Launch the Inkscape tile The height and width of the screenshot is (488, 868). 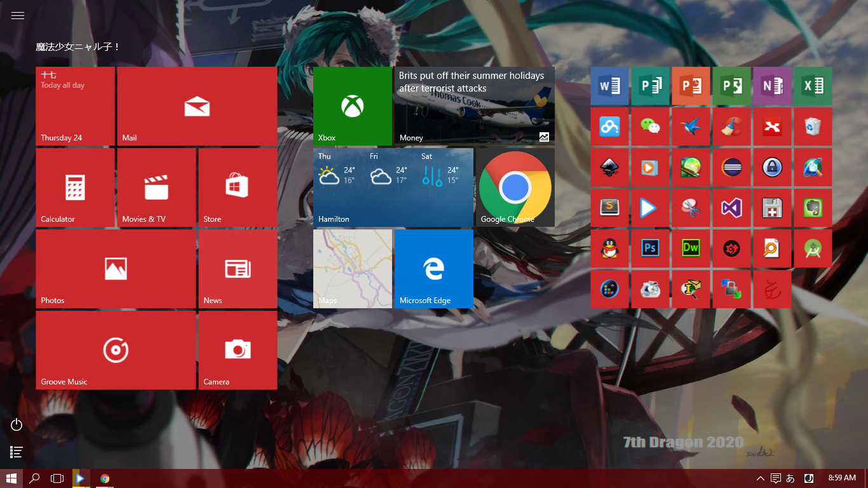point(609,167)
